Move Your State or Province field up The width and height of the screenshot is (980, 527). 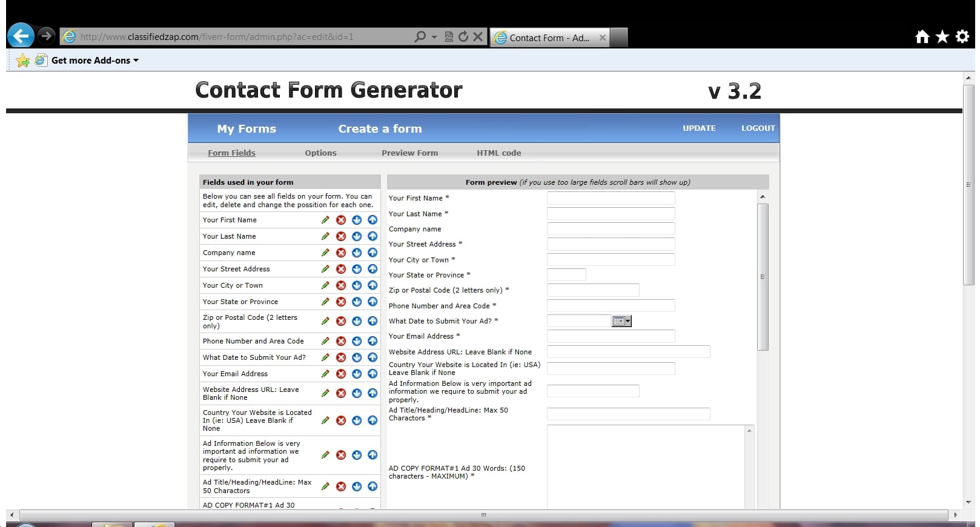pyautogui.click(x=372, y=302)
